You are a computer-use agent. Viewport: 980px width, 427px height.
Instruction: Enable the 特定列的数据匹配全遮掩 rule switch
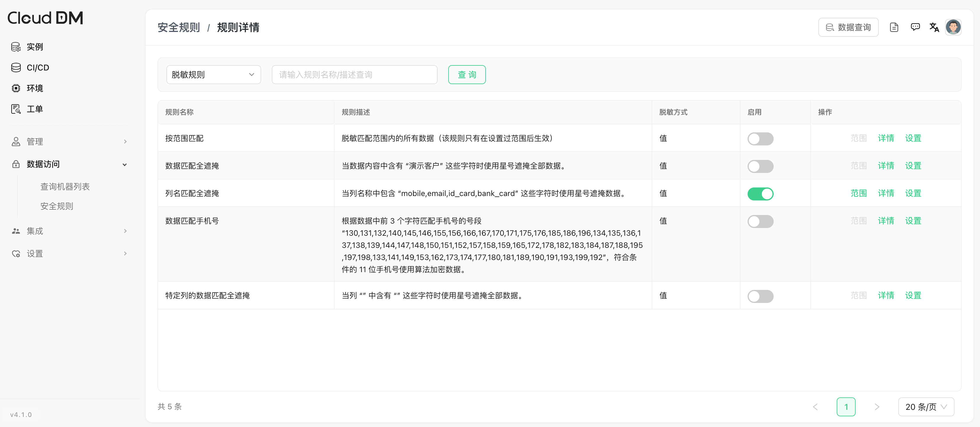(760, 296)
